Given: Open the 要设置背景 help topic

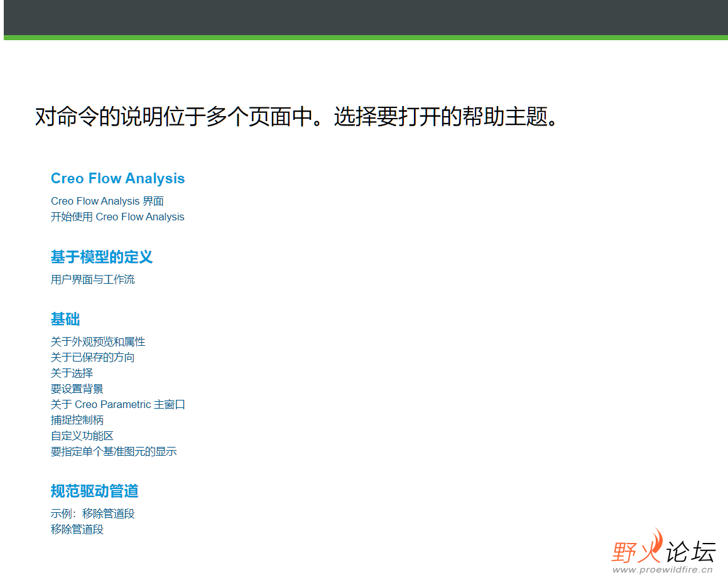Looking at the screenshot, I should point(77,389).
